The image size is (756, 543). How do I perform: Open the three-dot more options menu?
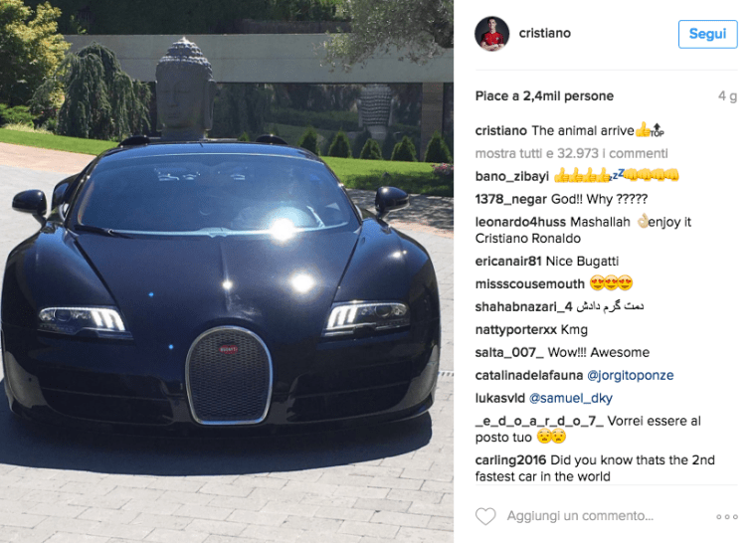(x=727, y=516)
